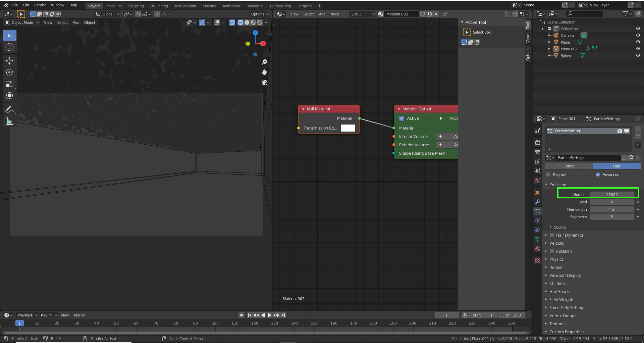Open the Object Mode dropdown
This screenshot has height=343, width=644.
coord(22,22)
